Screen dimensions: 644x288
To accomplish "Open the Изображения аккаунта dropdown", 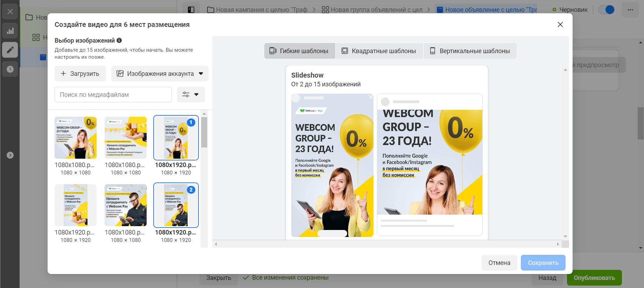I will (160, 74).
